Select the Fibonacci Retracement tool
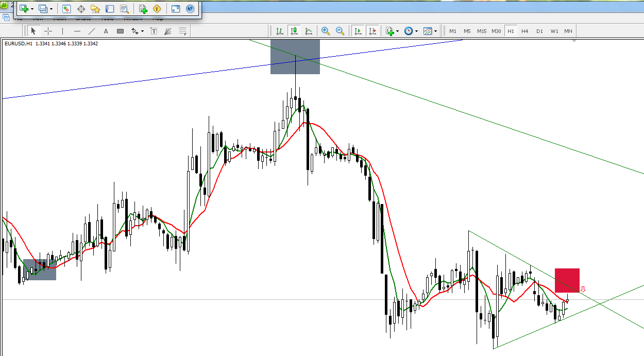 [182, 31]
